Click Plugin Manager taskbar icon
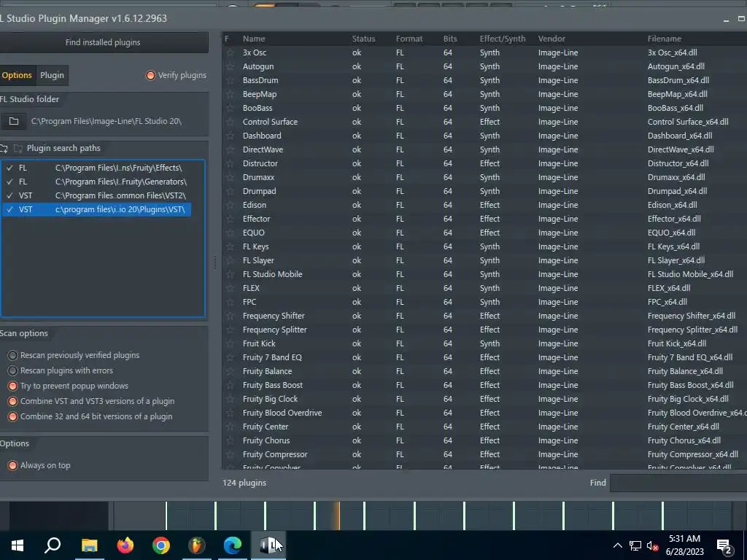Screen dimensions: 747x560 coord(268,545)
